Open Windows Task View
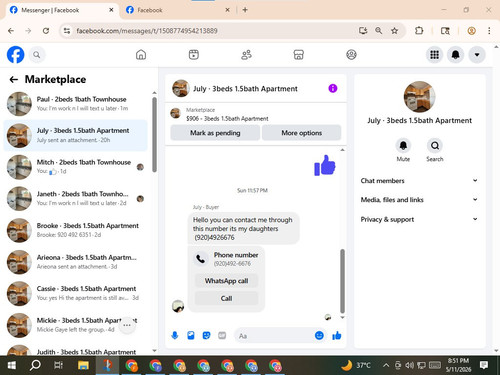Viewport: 500px width, 375px height. click(58, 365)
